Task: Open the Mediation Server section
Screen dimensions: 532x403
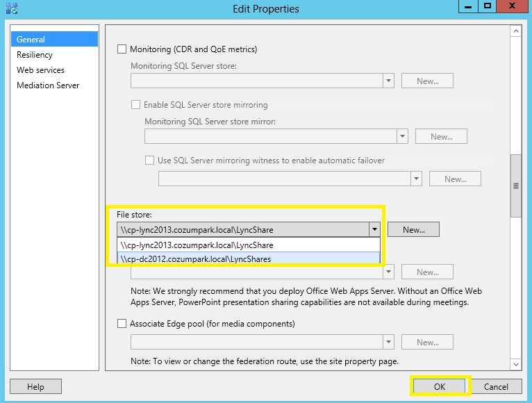Action: click(x=48, y=85)
